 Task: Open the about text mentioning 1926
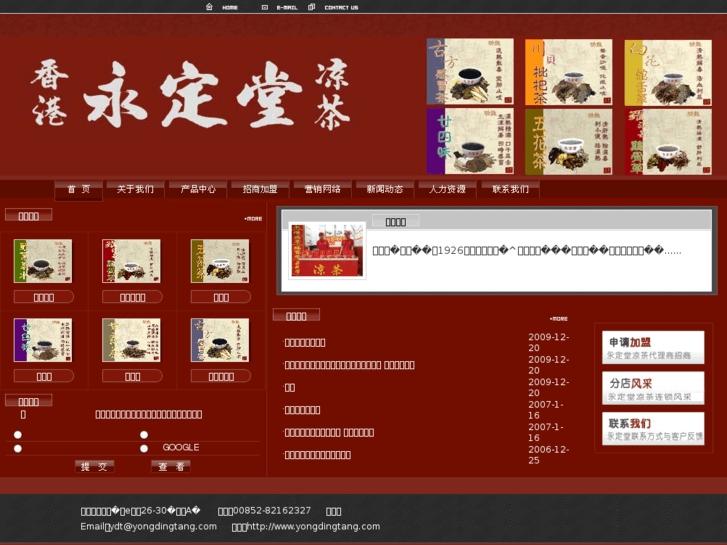click(x=527, y=251)
